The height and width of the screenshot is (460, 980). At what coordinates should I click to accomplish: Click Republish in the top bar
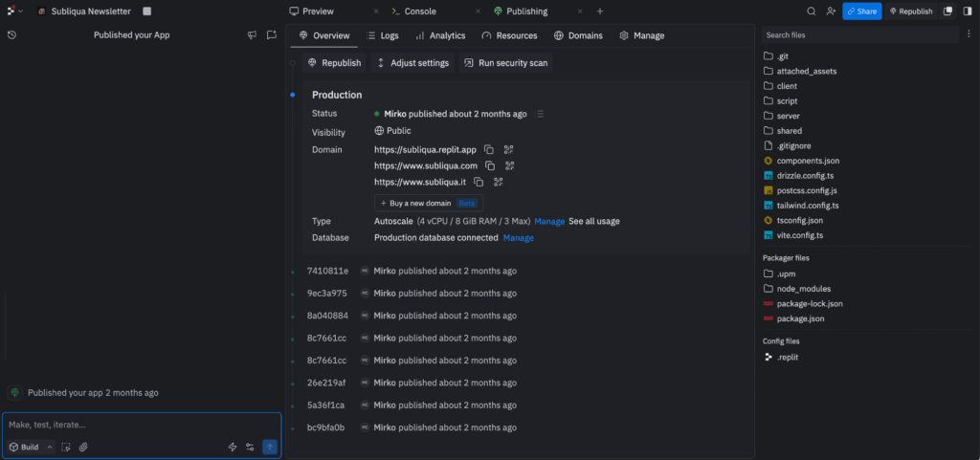[x=911, y=11]
